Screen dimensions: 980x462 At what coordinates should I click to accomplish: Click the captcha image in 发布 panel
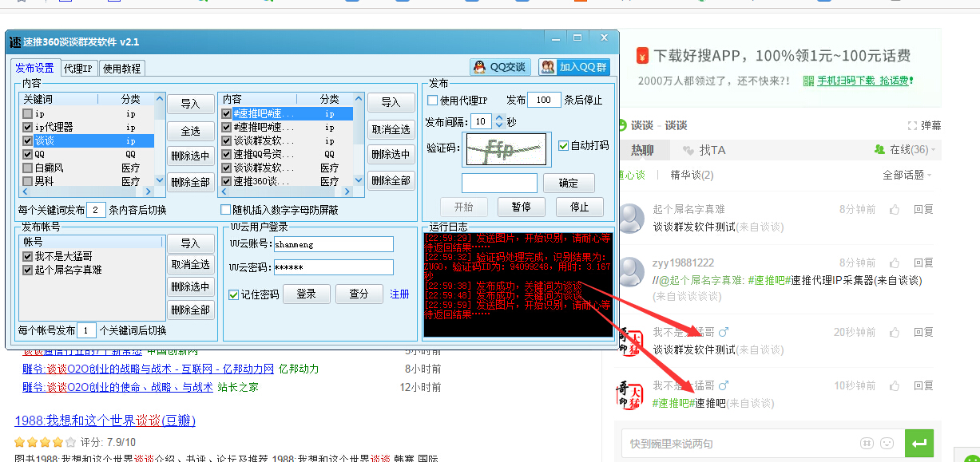[x=506, y=149]
